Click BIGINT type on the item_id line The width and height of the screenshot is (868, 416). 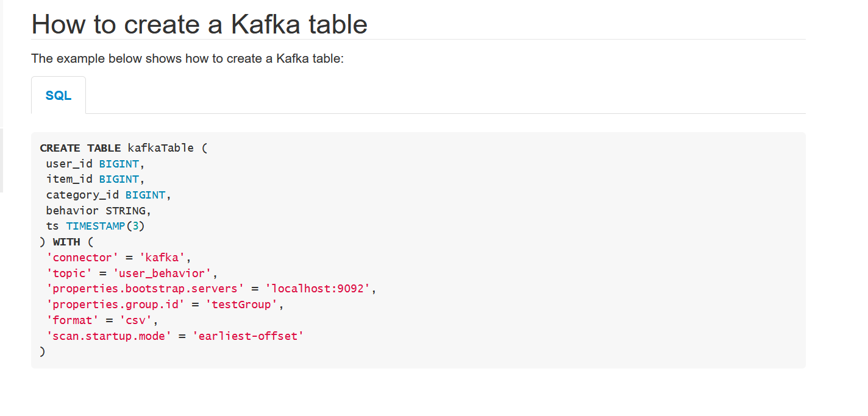click(119, 179)
